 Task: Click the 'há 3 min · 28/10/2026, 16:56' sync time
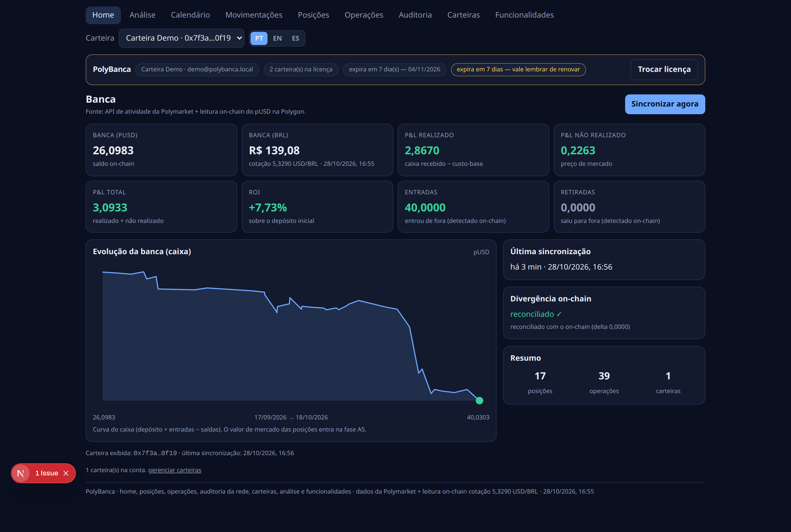[561, 267]
